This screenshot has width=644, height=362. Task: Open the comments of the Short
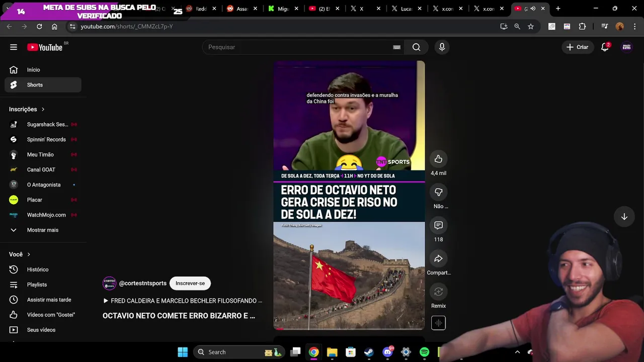coord(438,225)
